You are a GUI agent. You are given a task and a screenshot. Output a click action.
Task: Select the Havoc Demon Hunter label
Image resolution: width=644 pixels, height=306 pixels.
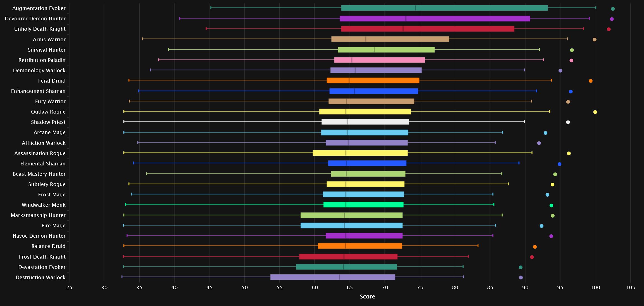pos(39,236)
